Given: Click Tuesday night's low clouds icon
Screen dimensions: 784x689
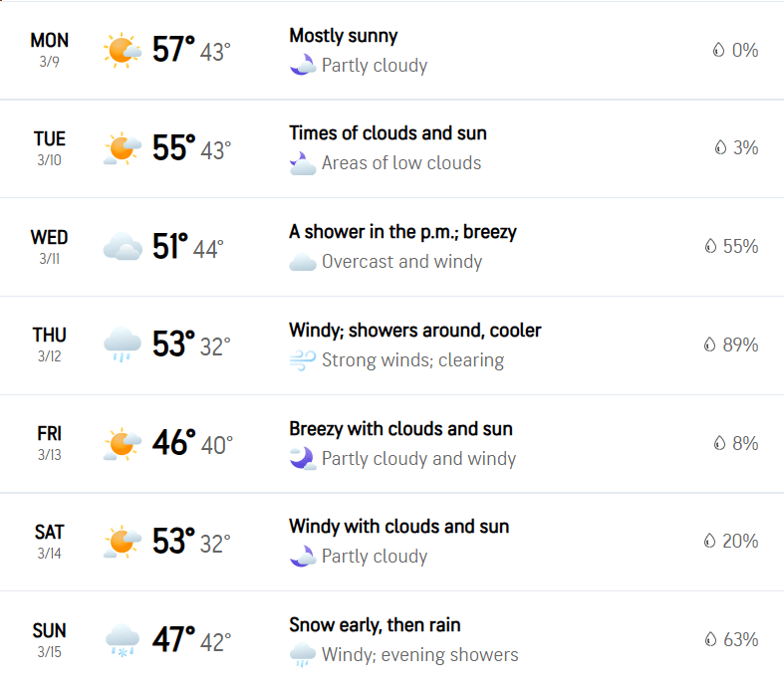Looking at the screenshot, I should pyautogui.click(x=303, y=163).
